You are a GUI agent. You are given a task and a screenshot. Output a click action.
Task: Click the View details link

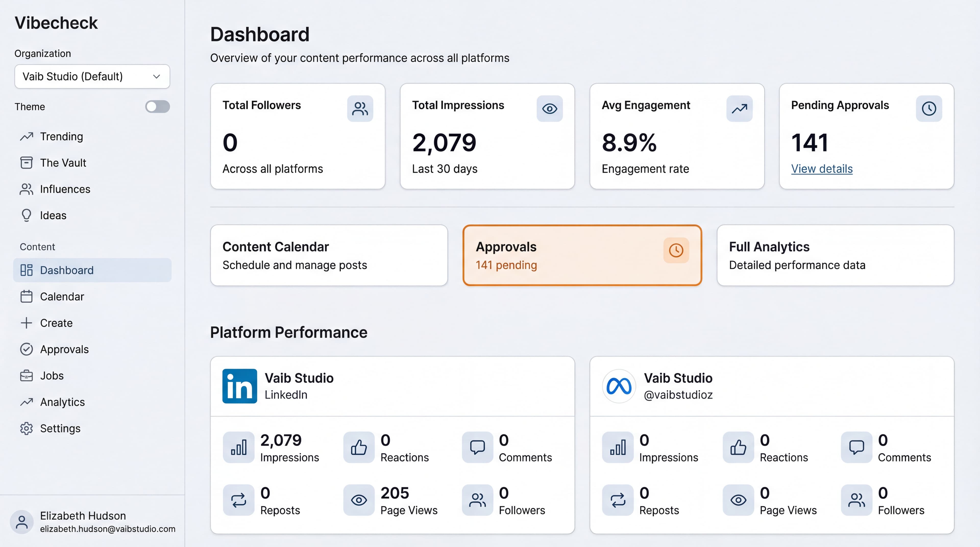[822, 169]
